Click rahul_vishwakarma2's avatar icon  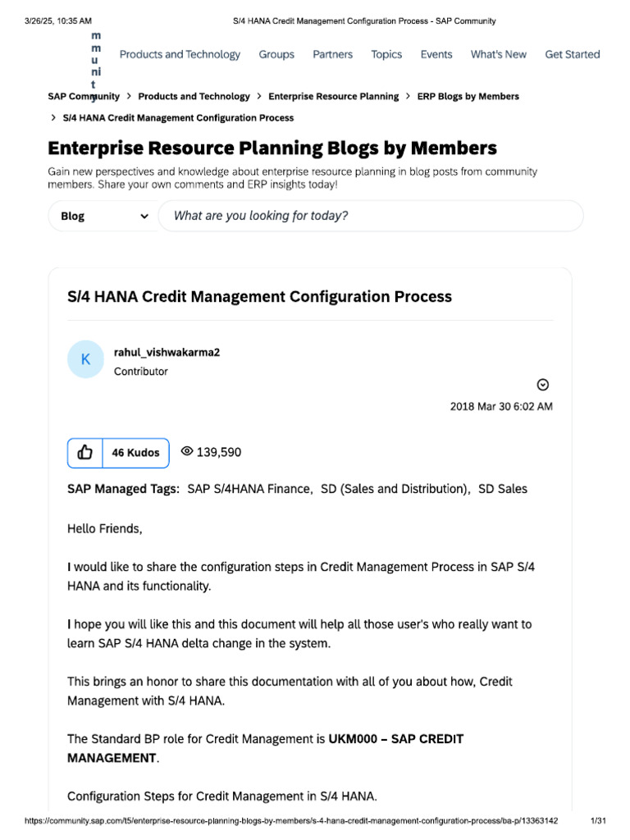tap(85, 359)
